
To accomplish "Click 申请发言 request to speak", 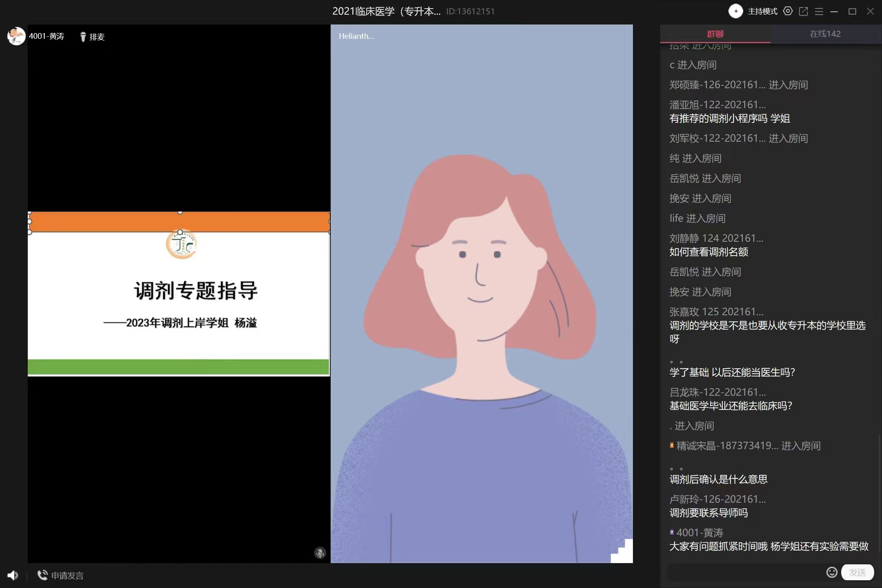I will click(x=60, y=575).
